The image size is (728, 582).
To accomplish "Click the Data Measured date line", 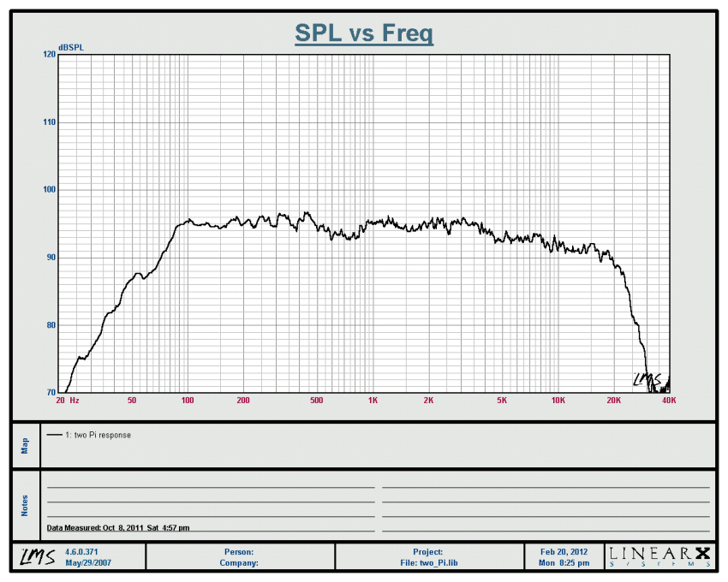I will 118,528.
